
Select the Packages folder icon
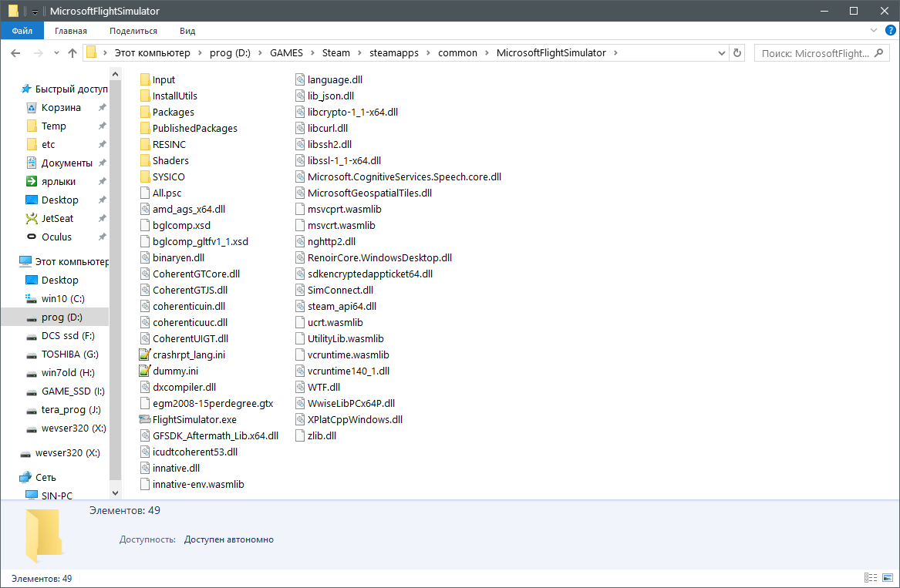coord(145,112)
